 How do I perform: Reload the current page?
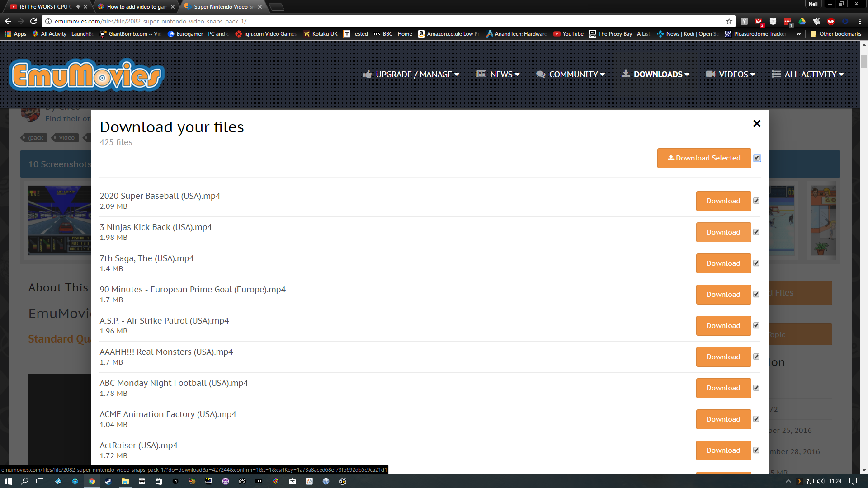(x=33, y=21)
